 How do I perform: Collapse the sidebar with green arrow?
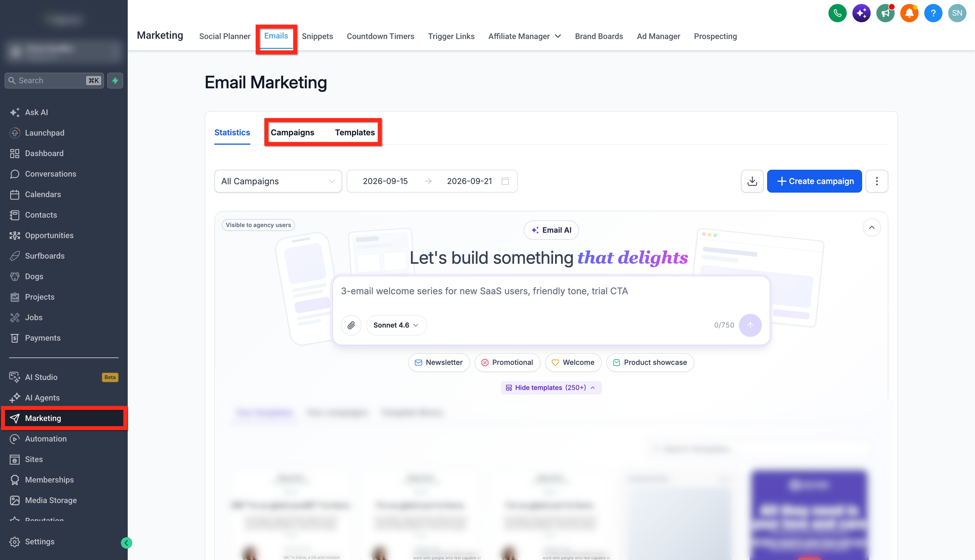click(x=126, y=543)
